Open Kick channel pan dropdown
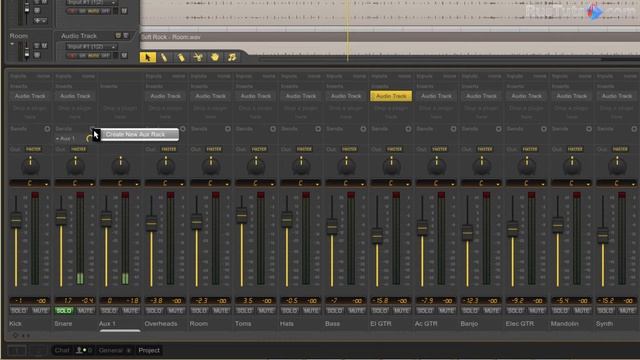640x360 pixels. (x=46, y=184)
